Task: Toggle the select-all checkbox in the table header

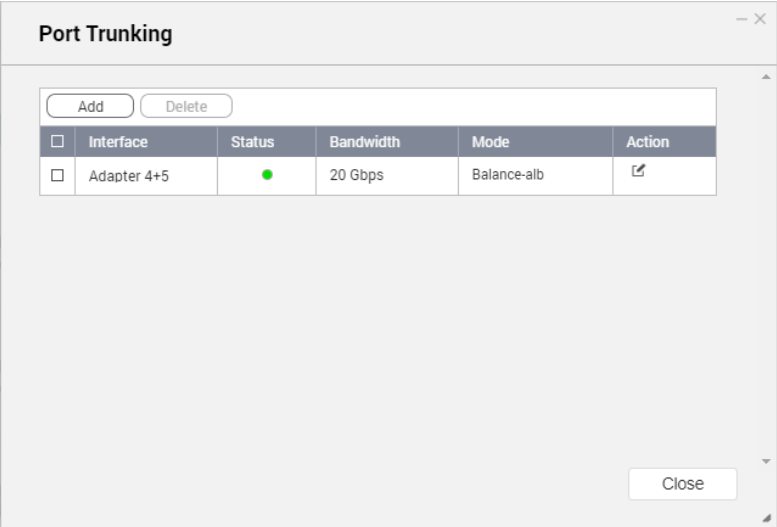Action: pos(57,142)
